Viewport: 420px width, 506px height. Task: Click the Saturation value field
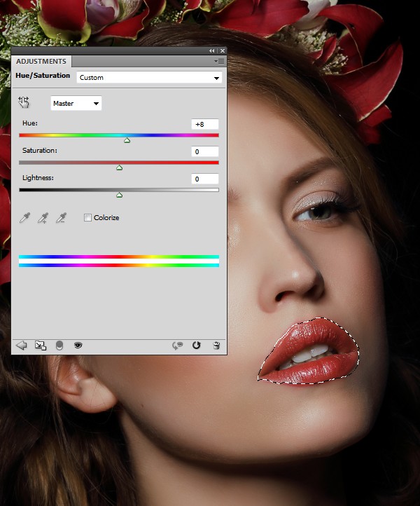tap(204, 151)
